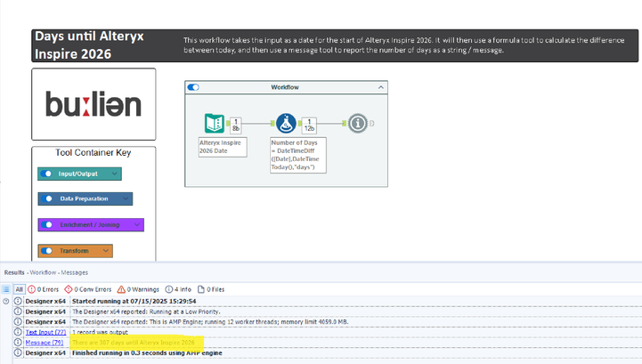Select the Message tool info icon
The height and width of the screenshot is (364, 642).
(357, 123)
